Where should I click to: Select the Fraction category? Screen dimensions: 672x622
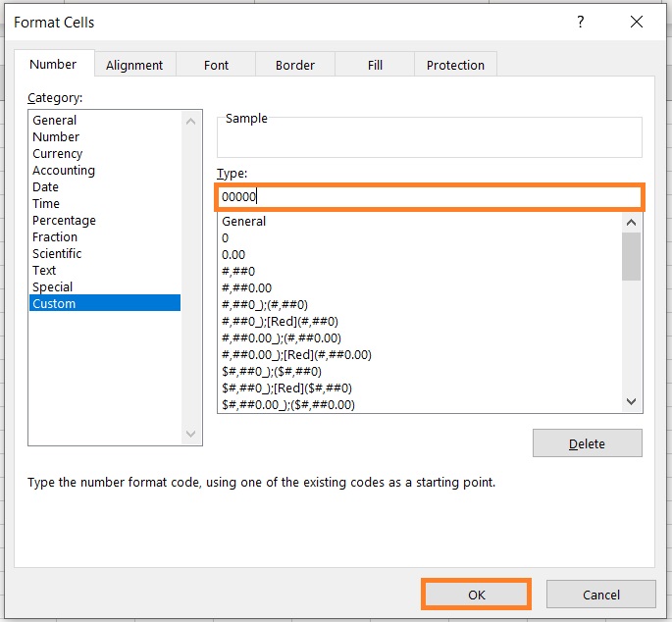[x=105, y=237]
